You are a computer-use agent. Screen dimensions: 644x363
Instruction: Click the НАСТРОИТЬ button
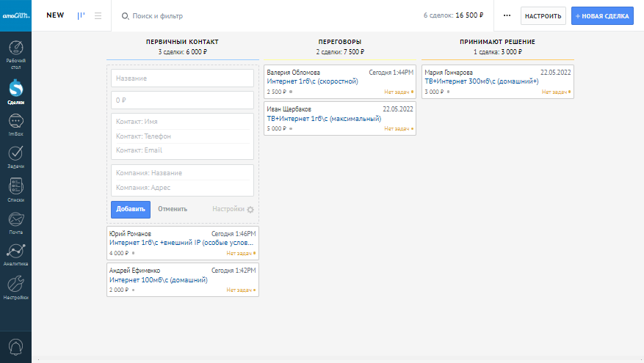pyautogui.click(x=543, y=15)
